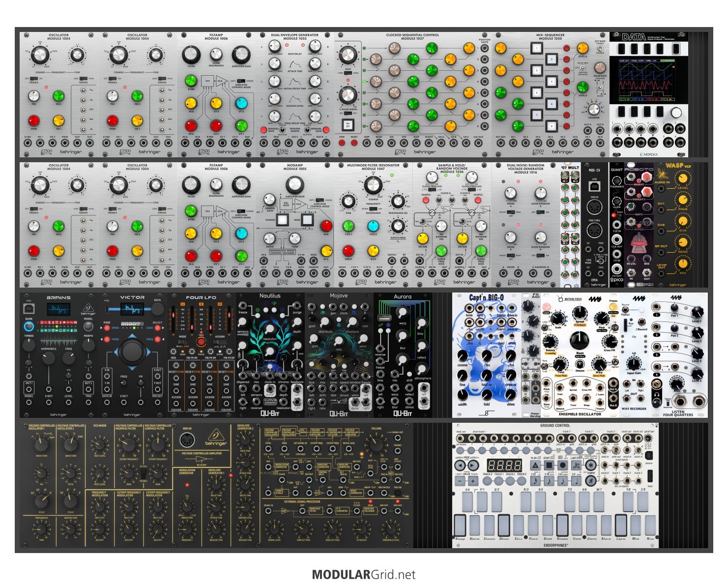Click the TIMBRE knob on Brains

(x=29, y=345)
